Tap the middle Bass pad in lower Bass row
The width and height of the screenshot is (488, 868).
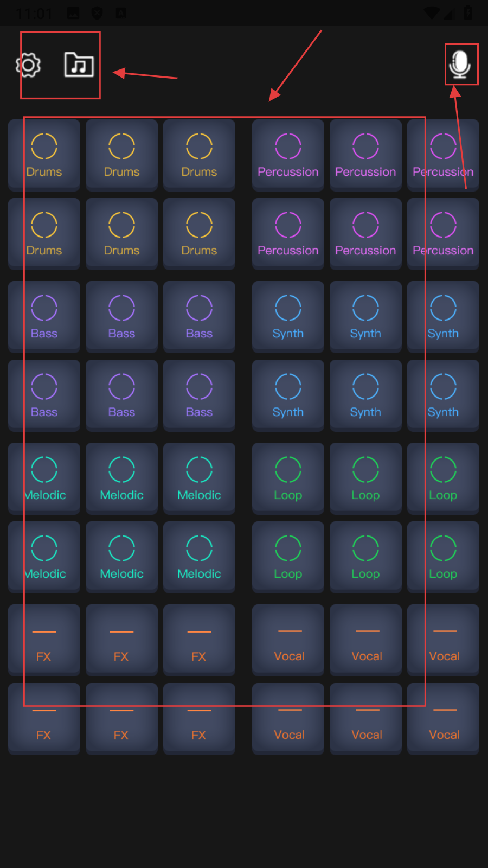coord(121,395)
